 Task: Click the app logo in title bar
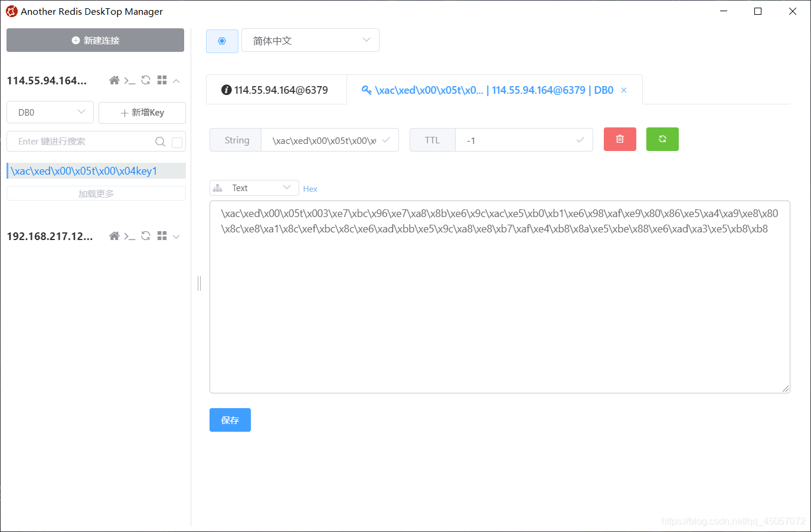[12, 11]
